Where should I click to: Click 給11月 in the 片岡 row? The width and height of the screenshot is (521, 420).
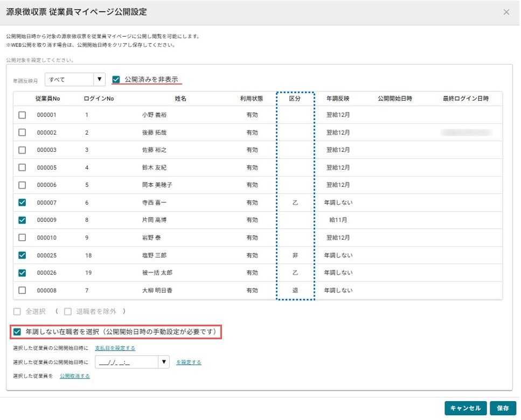(338, 220)
